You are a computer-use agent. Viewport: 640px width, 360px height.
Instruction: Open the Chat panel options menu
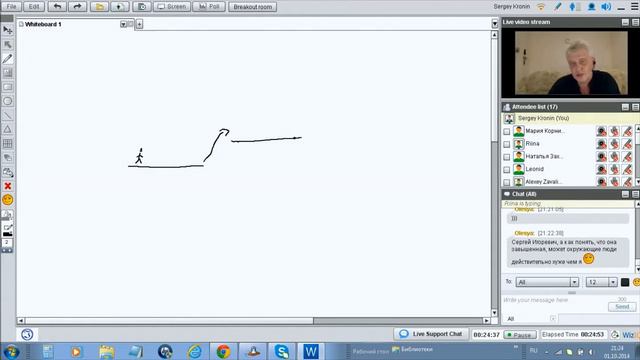636,194
